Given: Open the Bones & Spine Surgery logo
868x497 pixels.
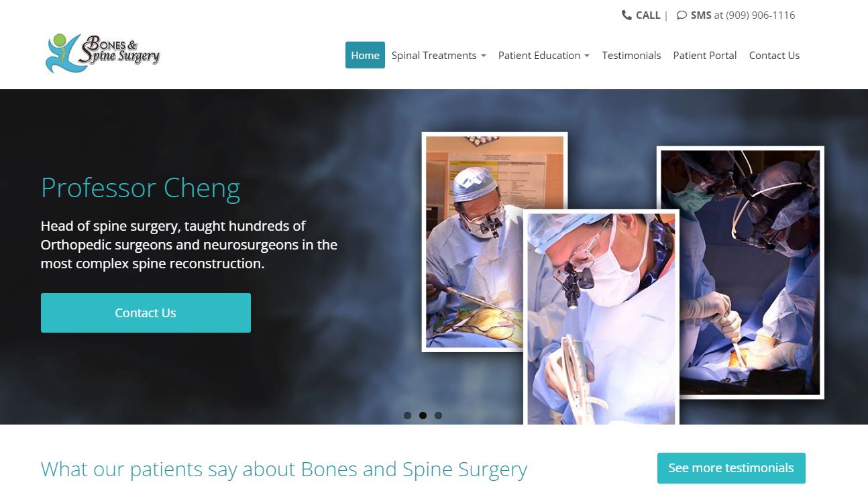Looking at the screenshot, I should point(103,54).
